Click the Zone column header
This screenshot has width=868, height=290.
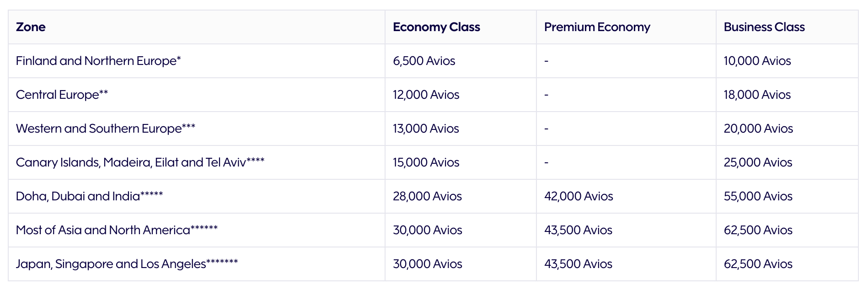tap(31, 27)
